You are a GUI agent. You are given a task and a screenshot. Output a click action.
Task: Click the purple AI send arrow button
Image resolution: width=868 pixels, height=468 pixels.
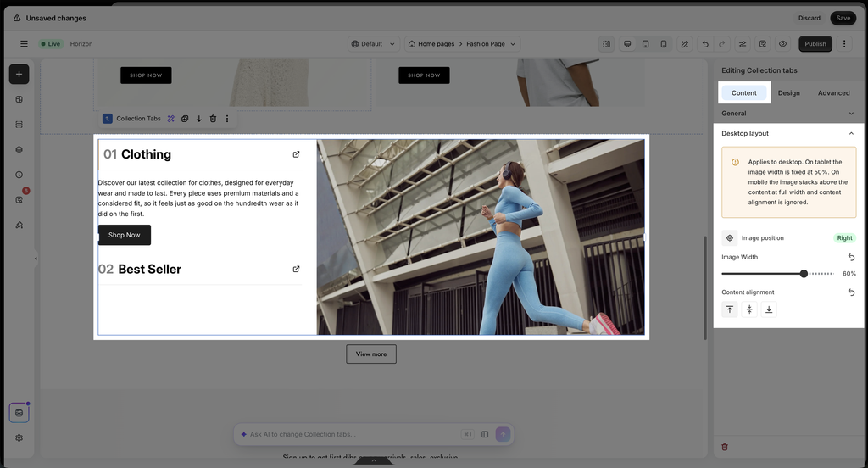coord(503,434)
